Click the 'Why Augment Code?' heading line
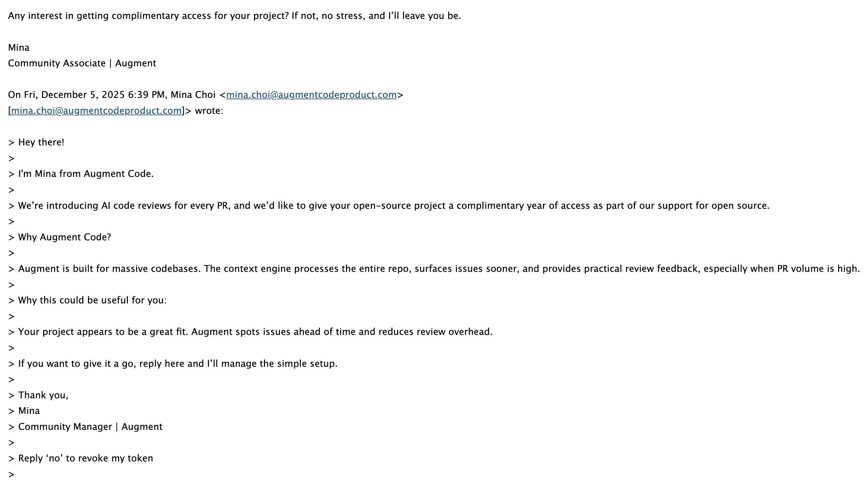Screen dimensions: 868x484 [64, 237]
